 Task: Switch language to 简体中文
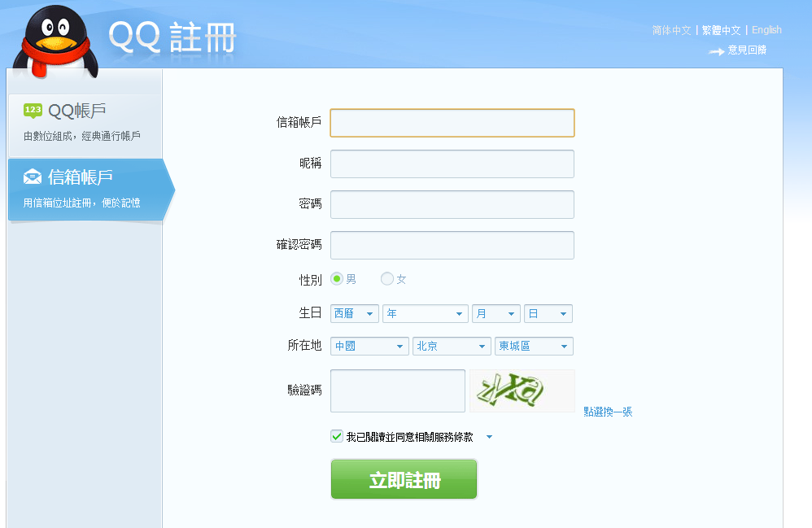click(672, 30)
